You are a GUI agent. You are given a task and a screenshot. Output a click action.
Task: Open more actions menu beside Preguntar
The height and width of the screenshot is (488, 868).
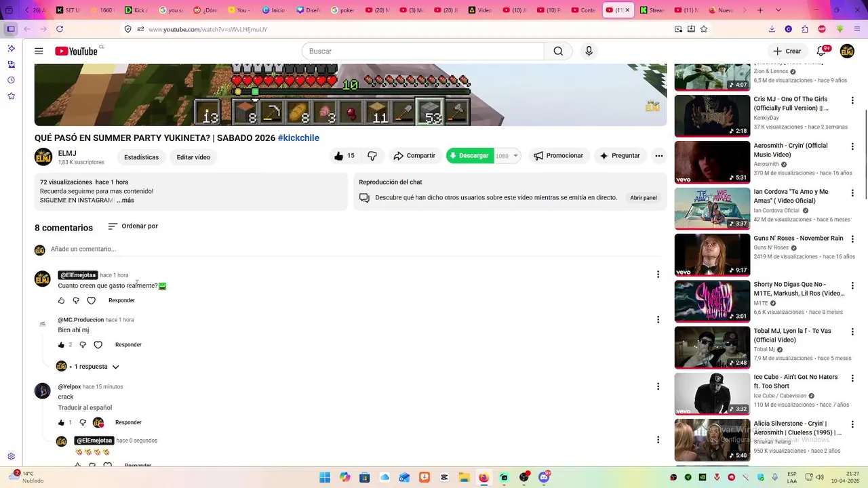(x=658, y=156)
